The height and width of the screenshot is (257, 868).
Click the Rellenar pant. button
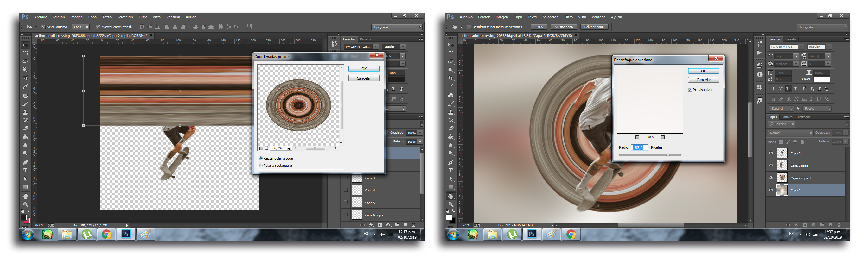click(594, 27)
